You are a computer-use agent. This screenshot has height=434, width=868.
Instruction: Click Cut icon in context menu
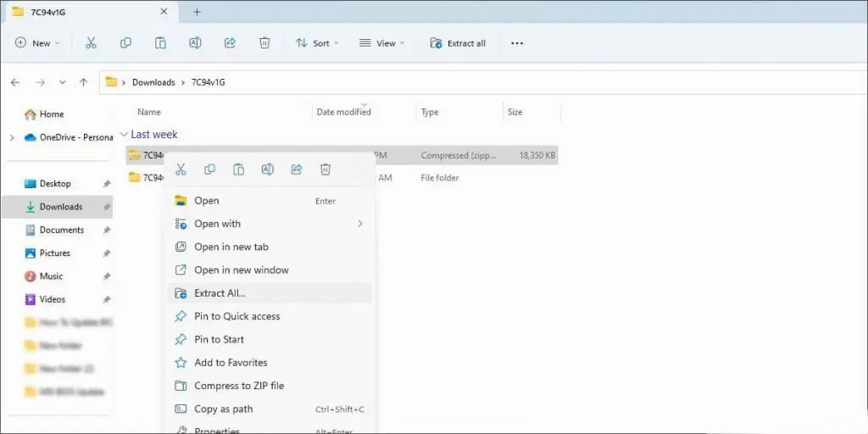click(181, 170)
